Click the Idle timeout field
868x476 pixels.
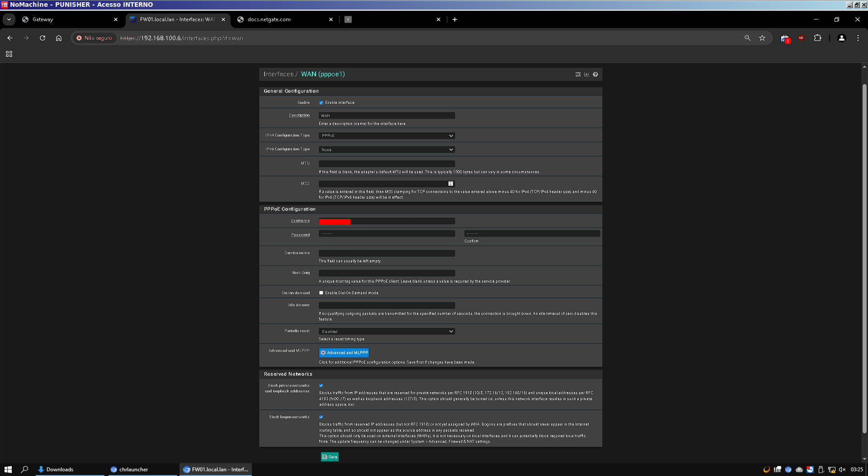coord(387,305)
